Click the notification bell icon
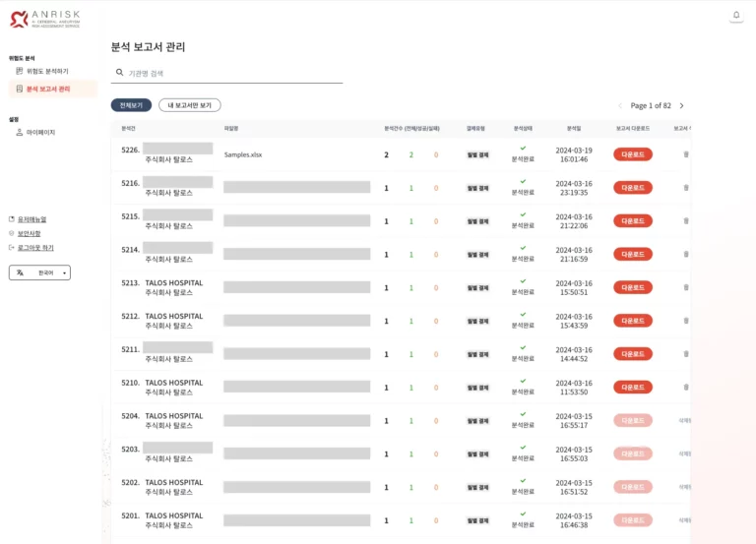 735,15
